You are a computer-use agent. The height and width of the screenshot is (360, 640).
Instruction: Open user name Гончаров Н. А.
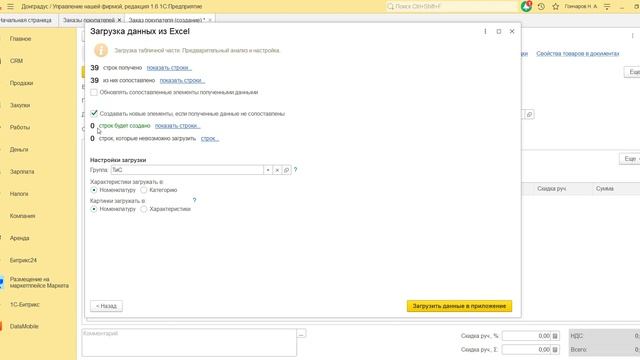(x=581, y=7)
